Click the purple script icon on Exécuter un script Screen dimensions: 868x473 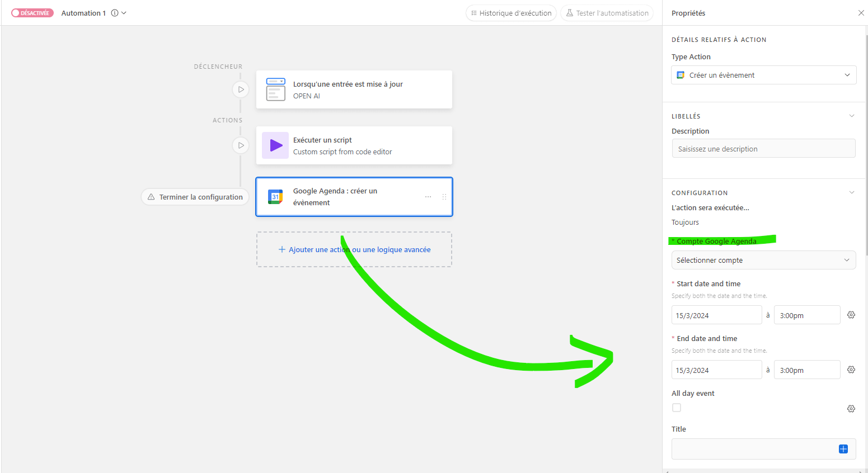click(x=275, y=145)
